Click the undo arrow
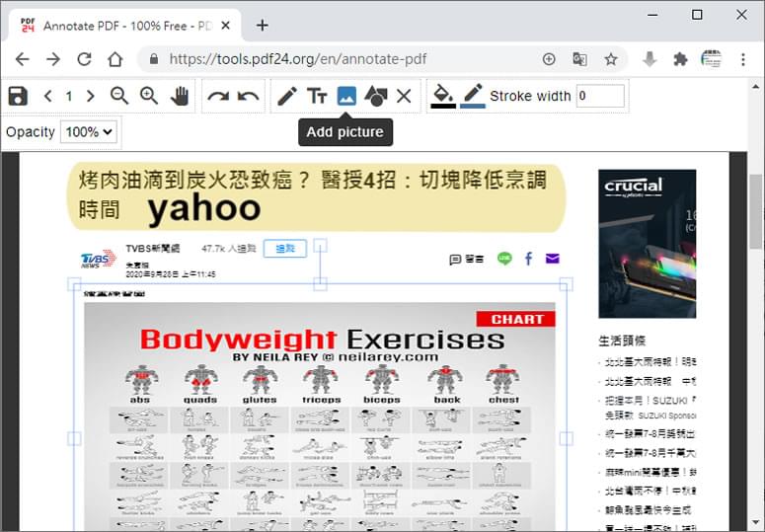The width and height of the screenshot is (765, 532). click(x=249, y=96)
